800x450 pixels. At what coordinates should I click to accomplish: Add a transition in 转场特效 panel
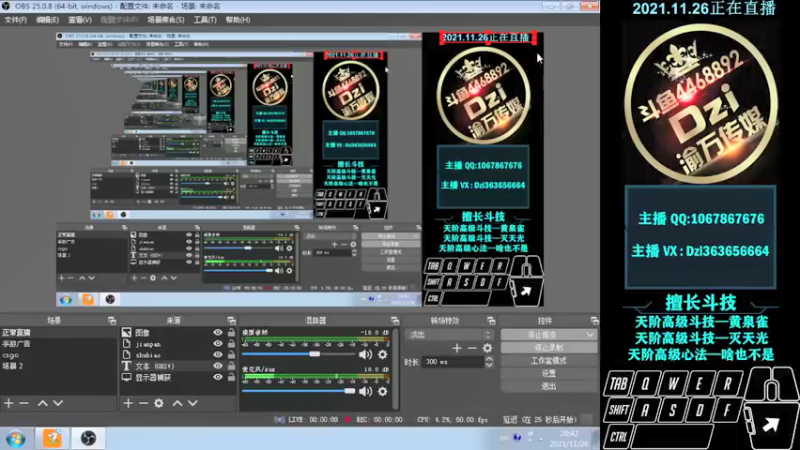457,348
